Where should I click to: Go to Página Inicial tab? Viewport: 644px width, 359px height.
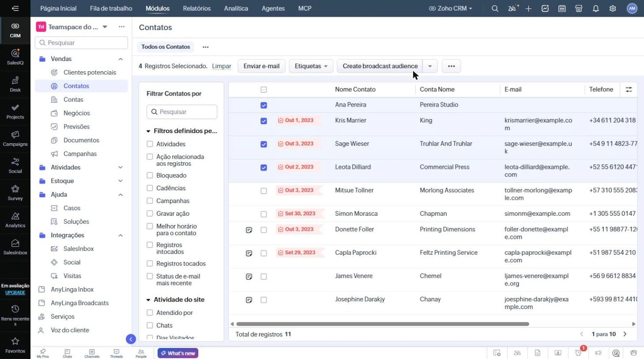[x=58, y=8]
